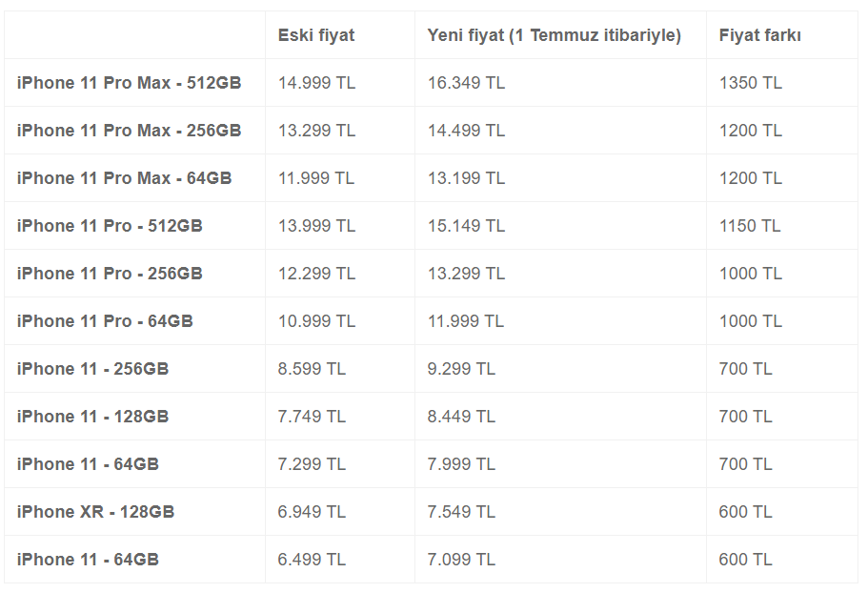Screen dimensions: 868x593
Task: Click the 14.999 TL old price cell
Action: coord(316,83)
